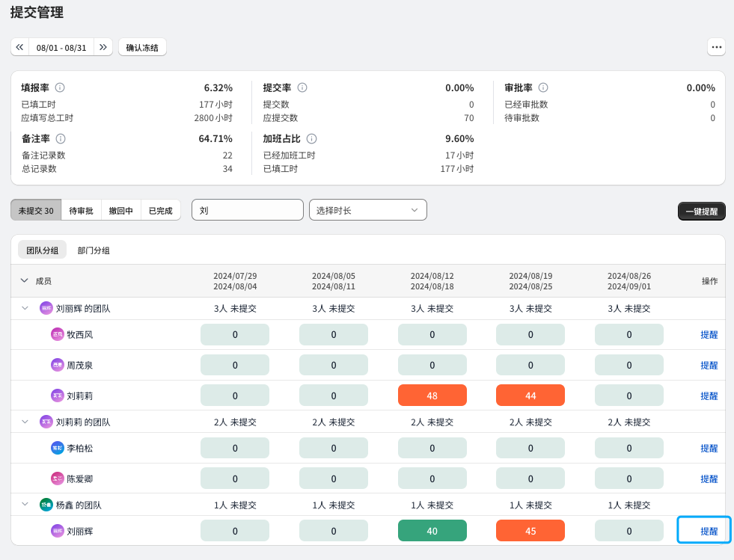The image size is (734, 560).
Task: Go to next month with double-right arrow
Action: coord(103,47)
